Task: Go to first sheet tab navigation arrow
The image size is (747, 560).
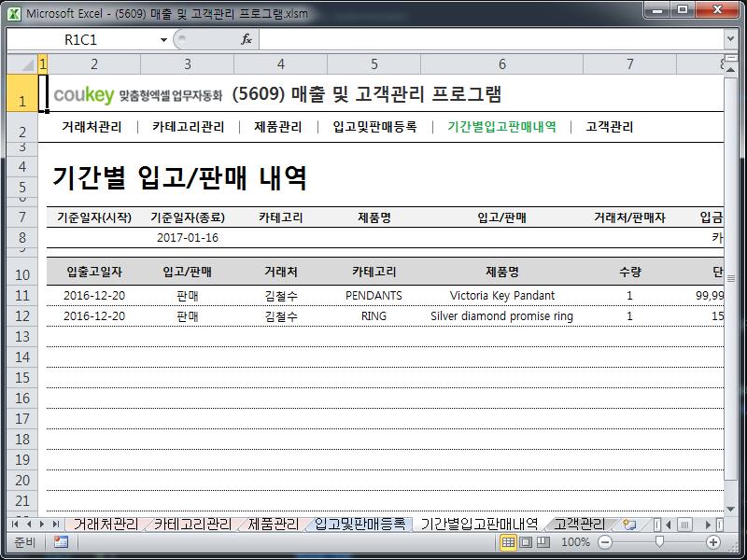Action: click(x=15, y=525)
